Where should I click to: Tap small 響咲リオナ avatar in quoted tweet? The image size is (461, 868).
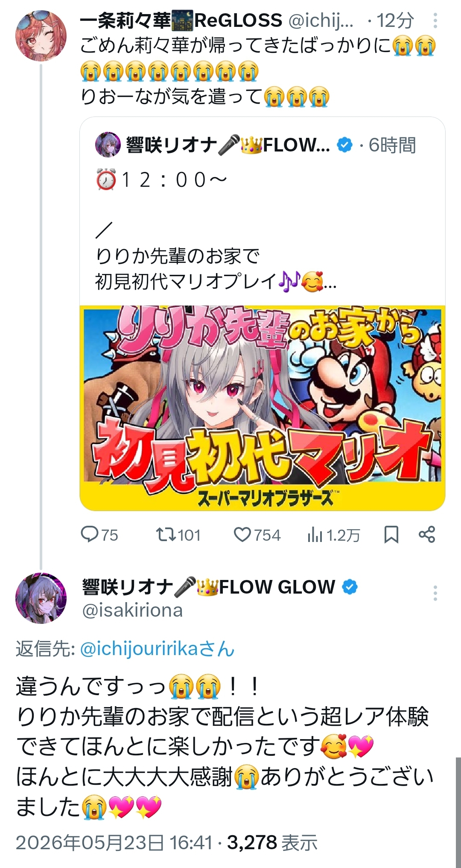pyautogui.click(x=108, y=145)
